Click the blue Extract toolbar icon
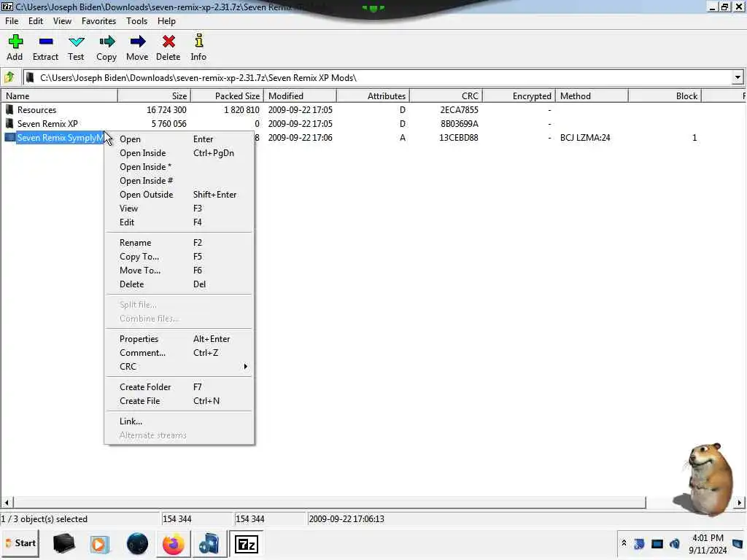This screenshot has width=747, height=560. tap(46, 42)
